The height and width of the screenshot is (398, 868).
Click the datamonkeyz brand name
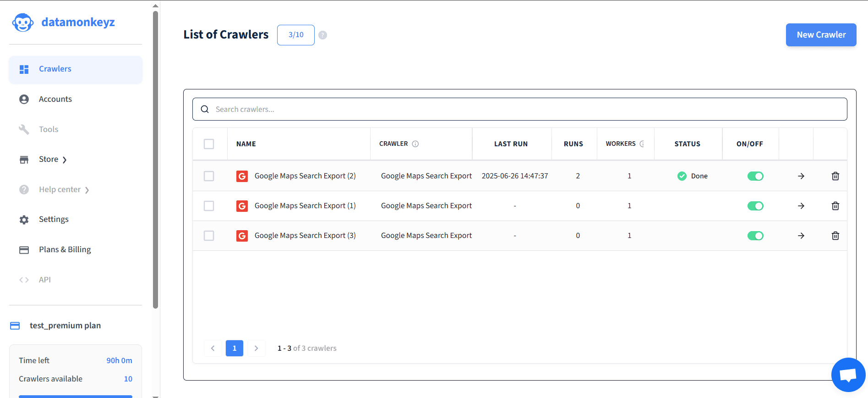pos(78,22)
